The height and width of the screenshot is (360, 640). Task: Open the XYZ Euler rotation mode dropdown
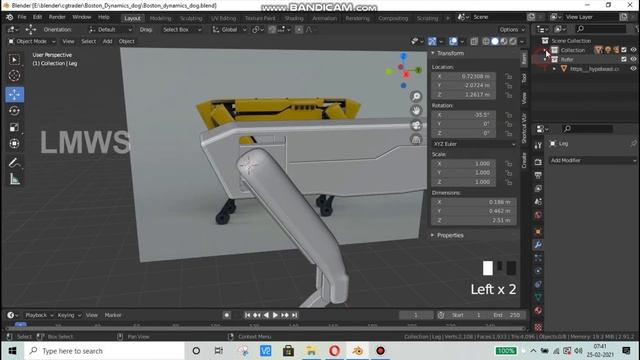pos(474,144)
